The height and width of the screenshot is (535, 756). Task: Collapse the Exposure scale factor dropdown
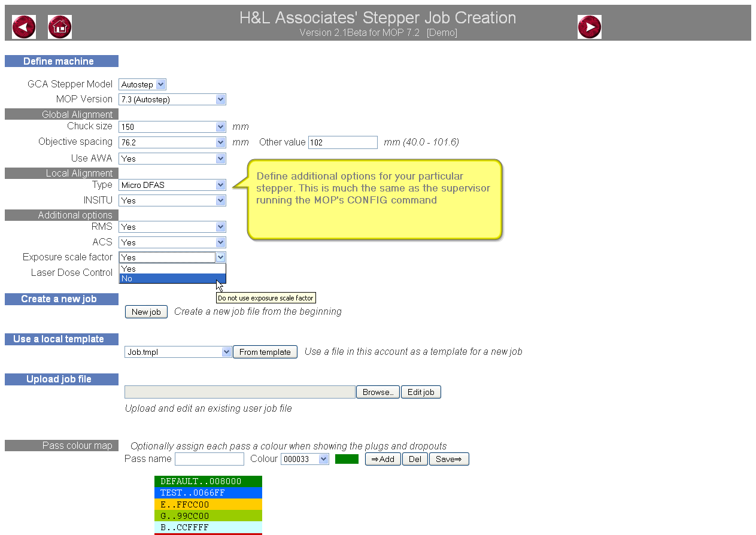point(172,257)
